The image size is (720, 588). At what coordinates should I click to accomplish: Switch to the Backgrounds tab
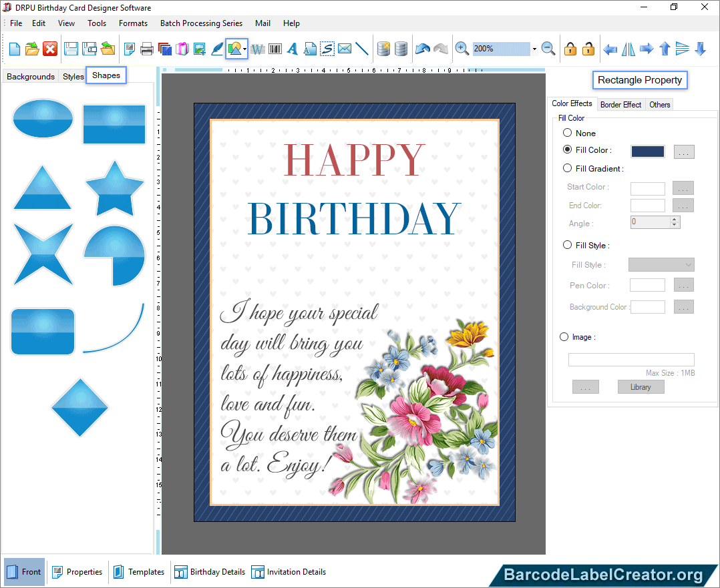(x=31, y=76)
